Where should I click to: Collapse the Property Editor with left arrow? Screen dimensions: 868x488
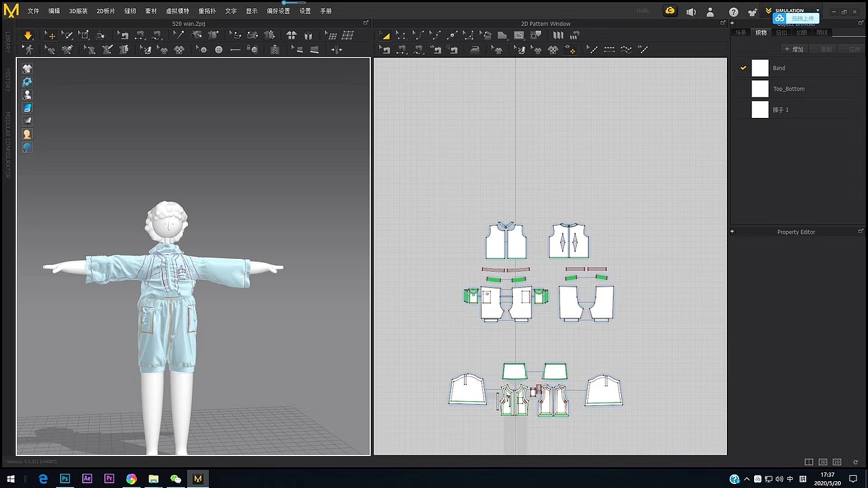coord(732,232)
